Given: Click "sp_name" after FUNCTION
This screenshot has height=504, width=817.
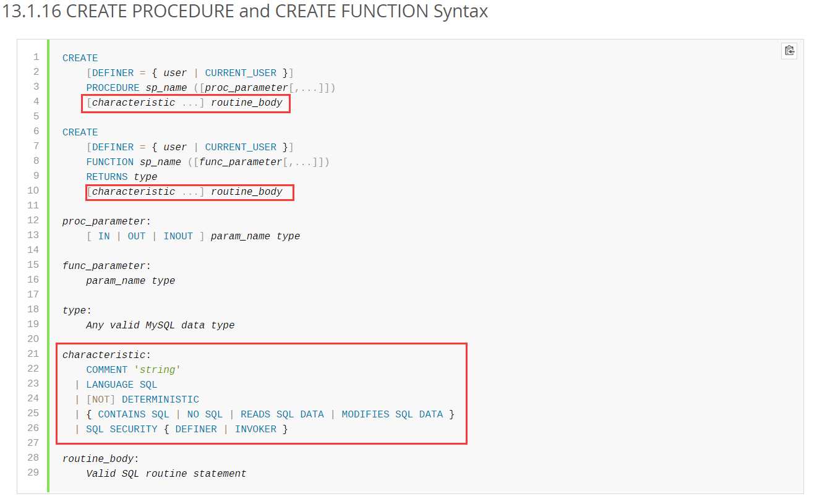Looking at the screenshot, I should point(161,162).
